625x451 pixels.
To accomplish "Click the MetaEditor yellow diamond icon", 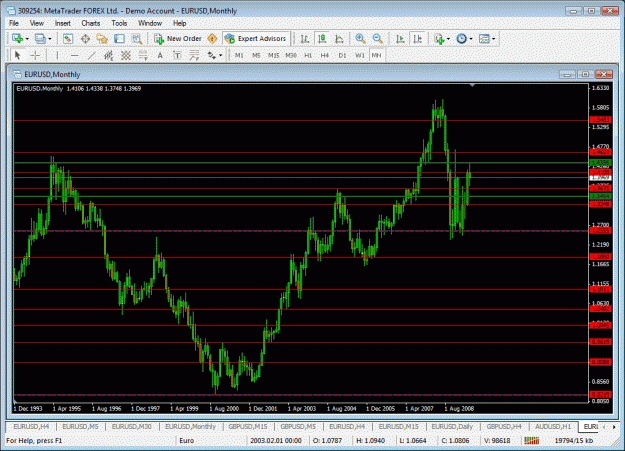I will (212, 39).
